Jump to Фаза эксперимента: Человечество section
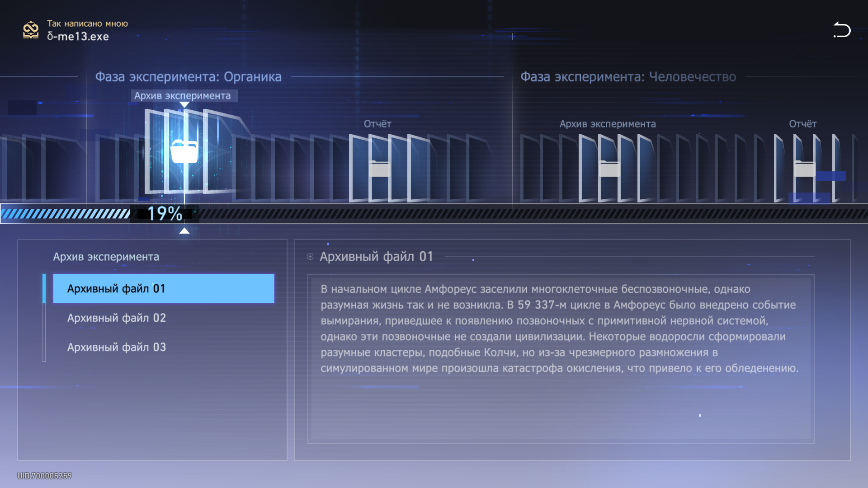This screenshot has width=868, height=488. [628, 77]
